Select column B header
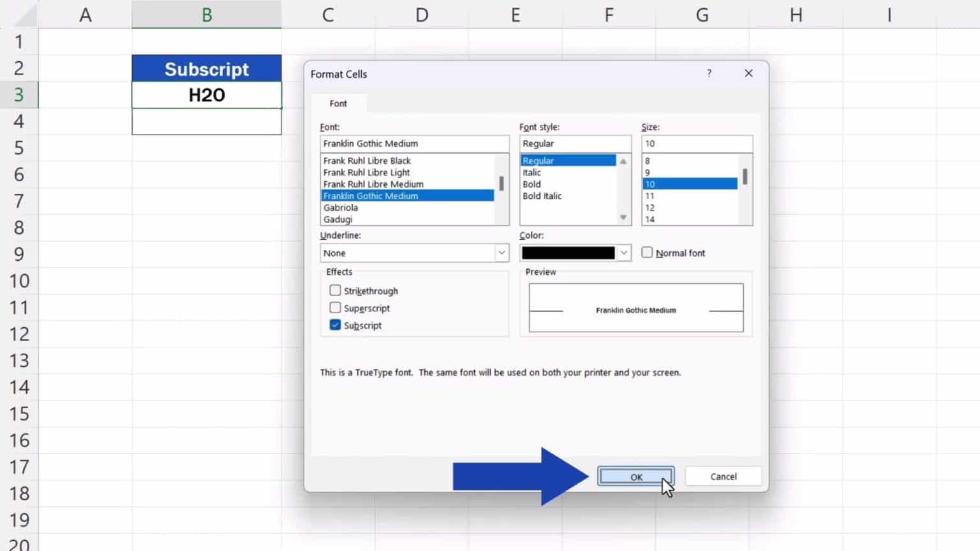 207,15
